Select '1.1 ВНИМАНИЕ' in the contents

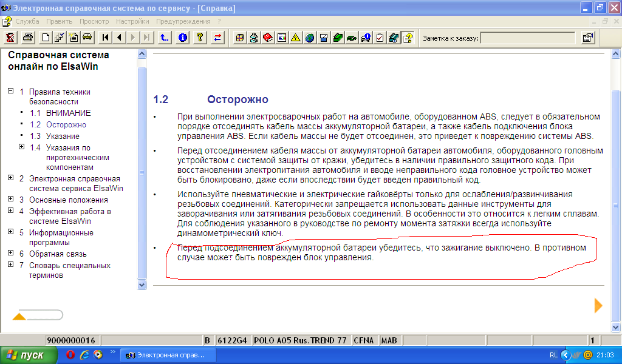click(x=69, y=113)
